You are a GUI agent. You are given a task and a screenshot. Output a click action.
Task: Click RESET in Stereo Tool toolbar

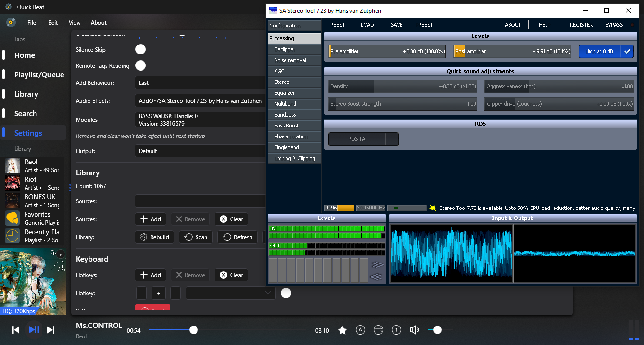pyautogui.click(x=337, y=25)
